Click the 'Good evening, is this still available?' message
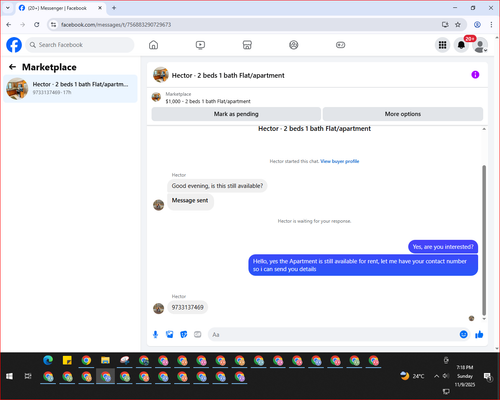This screenshot has width=500, height=400. (x=217, y=186)
